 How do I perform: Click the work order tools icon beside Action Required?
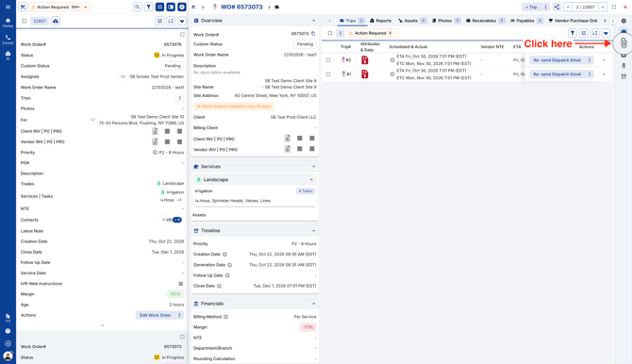(23, 7)
